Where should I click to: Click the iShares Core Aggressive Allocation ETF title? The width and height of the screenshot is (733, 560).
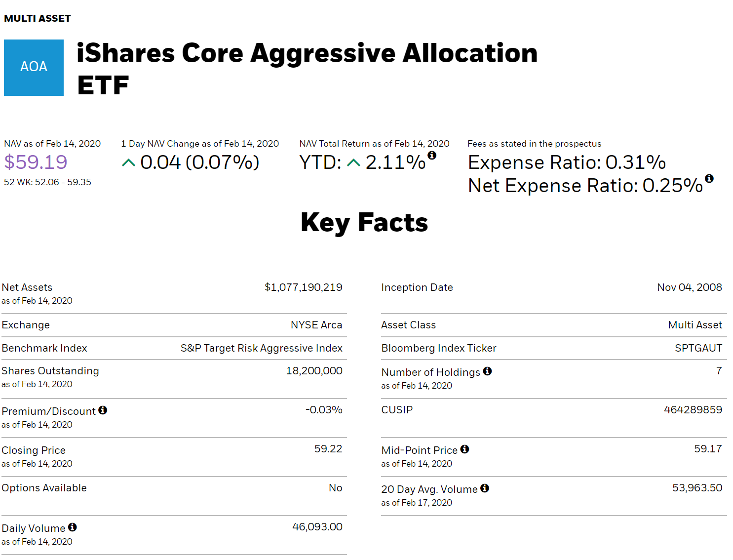[307, 69]
